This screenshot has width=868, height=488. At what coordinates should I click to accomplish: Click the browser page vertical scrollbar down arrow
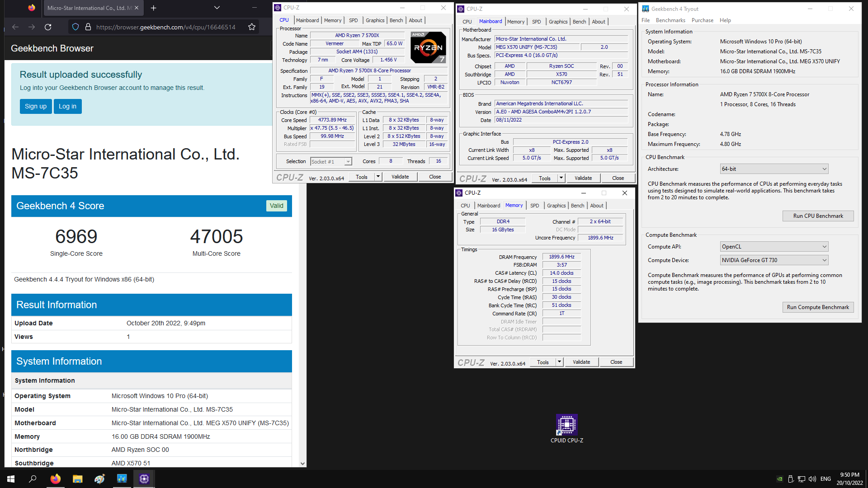pos(303,464)
